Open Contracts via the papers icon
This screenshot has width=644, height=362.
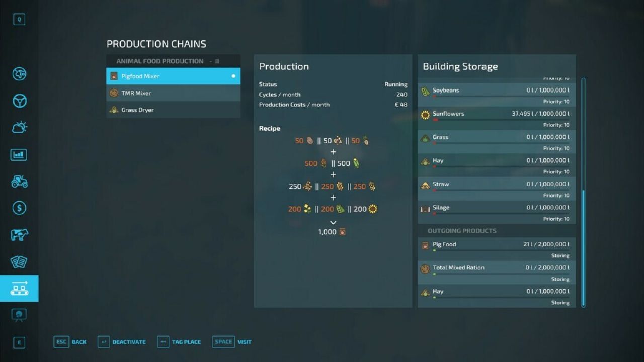pyautogui.click(x=19, y=261)
